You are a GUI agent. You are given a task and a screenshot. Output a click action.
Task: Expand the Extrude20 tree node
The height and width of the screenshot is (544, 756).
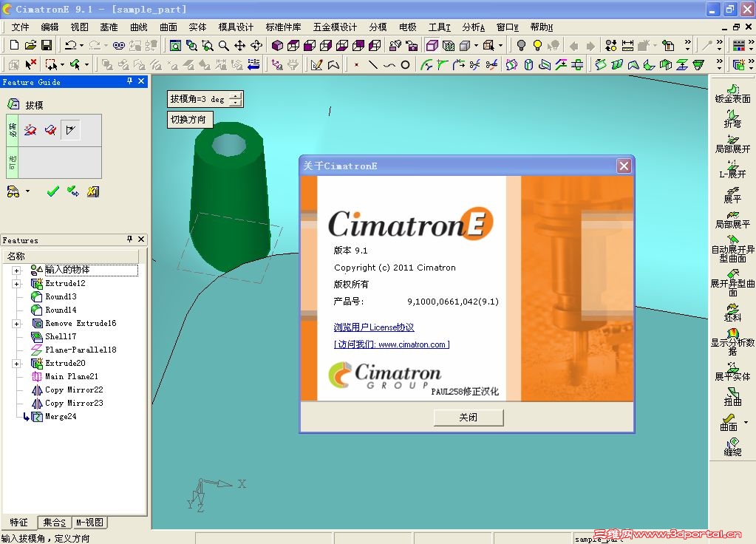coord(16,364)
